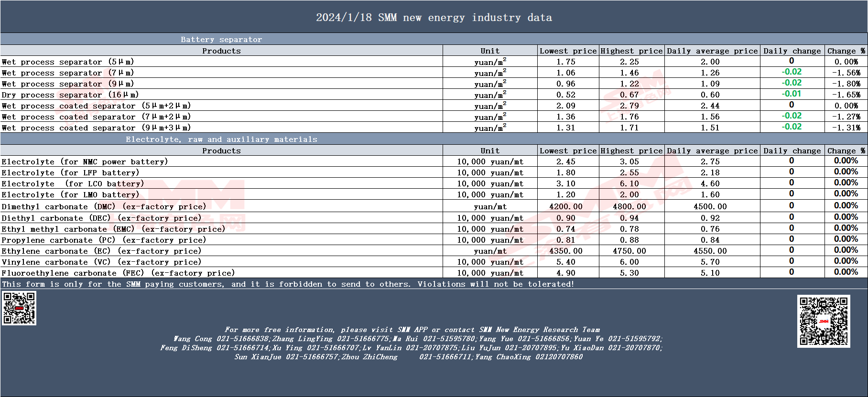
Task: Select the SMM new energy industry data title
Action: coord(434,18)
